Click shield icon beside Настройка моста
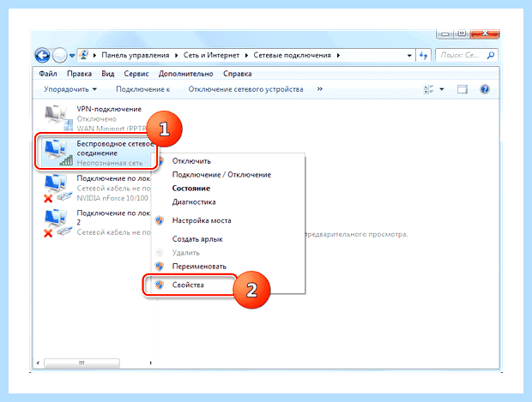The height and width of the screenshot is (402, 532). (x=160, y=220)
